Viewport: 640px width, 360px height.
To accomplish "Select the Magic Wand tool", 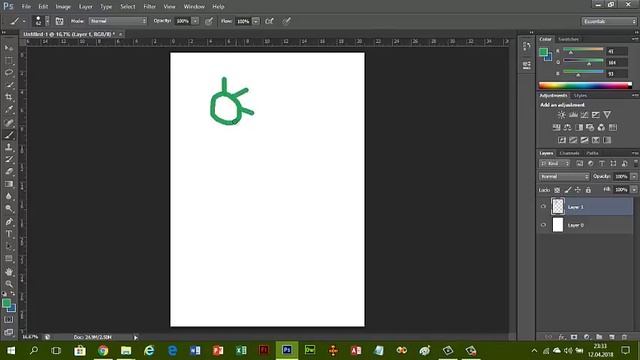I will coord(9,85).
